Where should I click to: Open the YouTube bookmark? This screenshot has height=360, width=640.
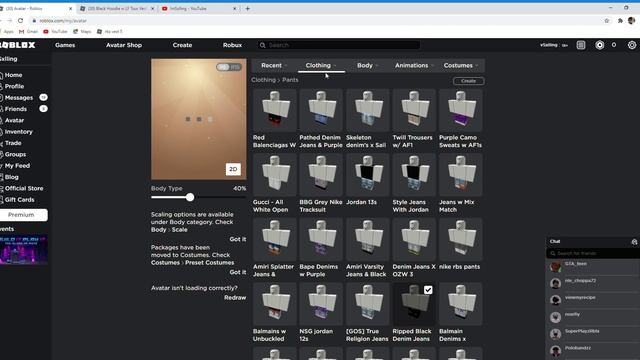[x=55, y=31]
